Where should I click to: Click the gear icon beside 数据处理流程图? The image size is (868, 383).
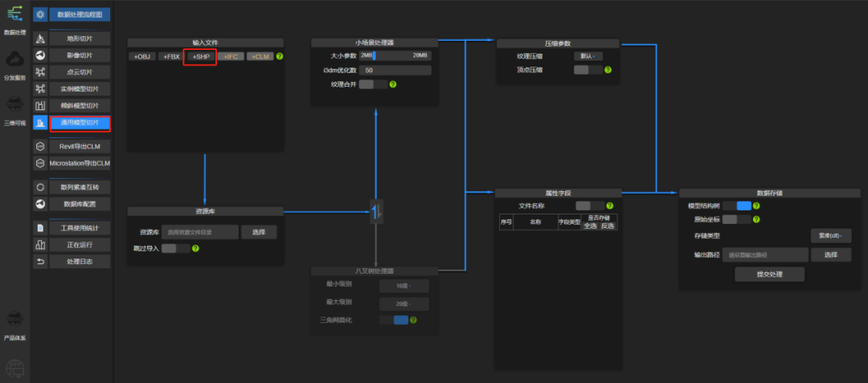(40, 14)
